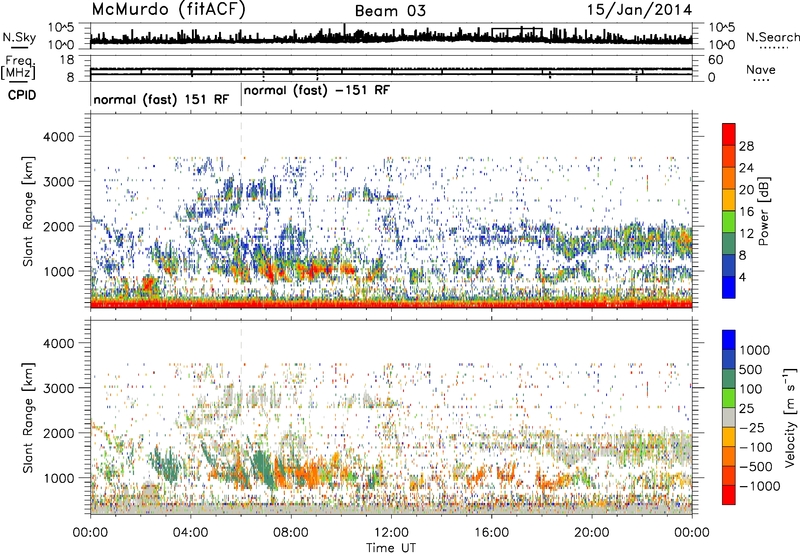Click the "Power [dB]" colorbar title
This screenshot has height=554, width=800.
pyautogui.click(x=764, y=211)
